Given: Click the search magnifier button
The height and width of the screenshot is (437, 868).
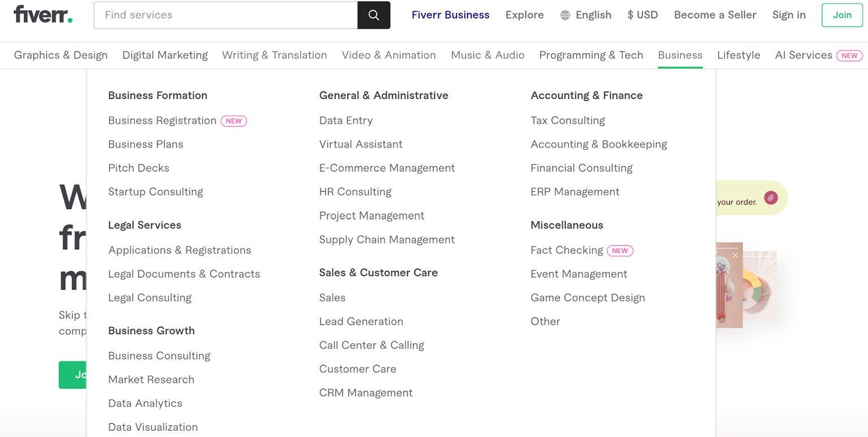Looking at the screenshot, I should [x=374, y=15].
